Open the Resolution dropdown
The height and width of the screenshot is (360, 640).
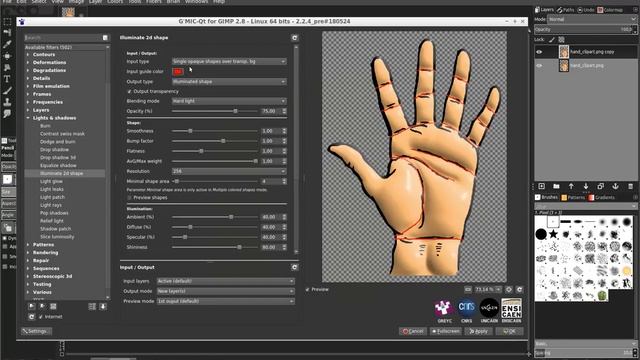coord(229,171)
